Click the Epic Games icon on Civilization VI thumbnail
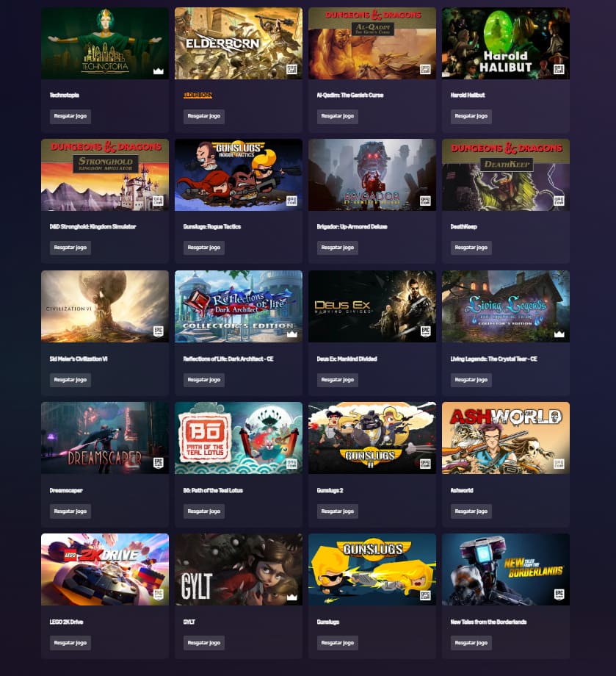 [x=159, y=331]
